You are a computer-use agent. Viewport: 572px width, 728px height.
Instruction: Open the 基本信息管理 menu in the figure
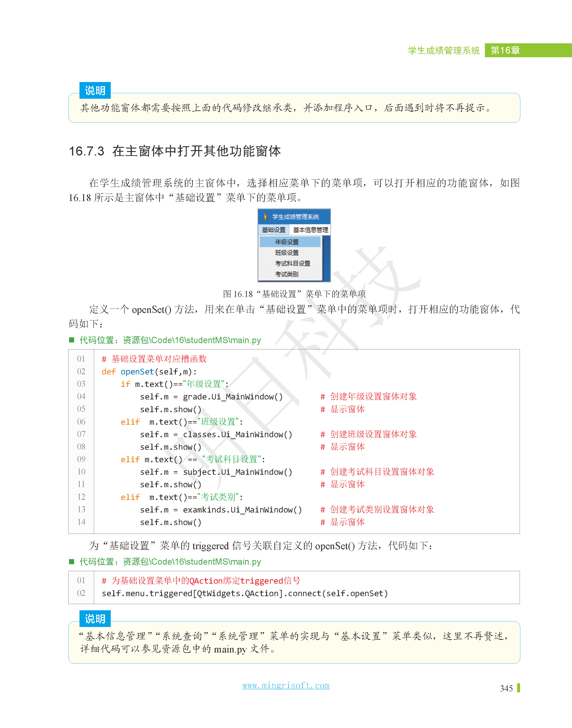tap(310, 230)
